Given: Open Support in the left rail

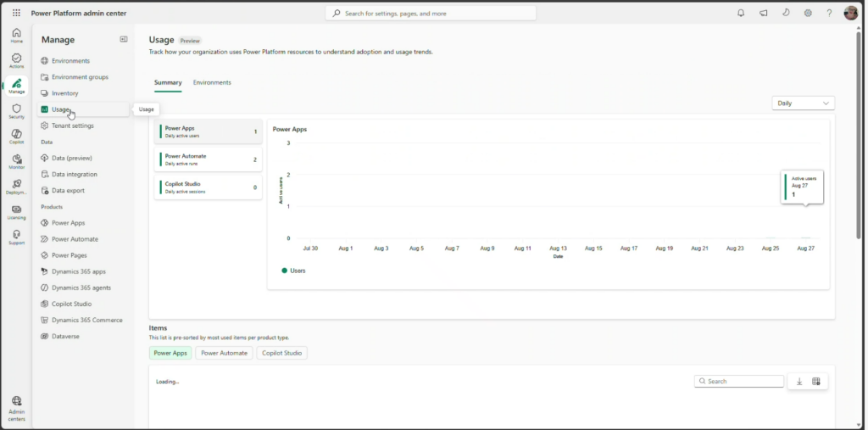Looking at the screenshot, I should click(17, 237).
